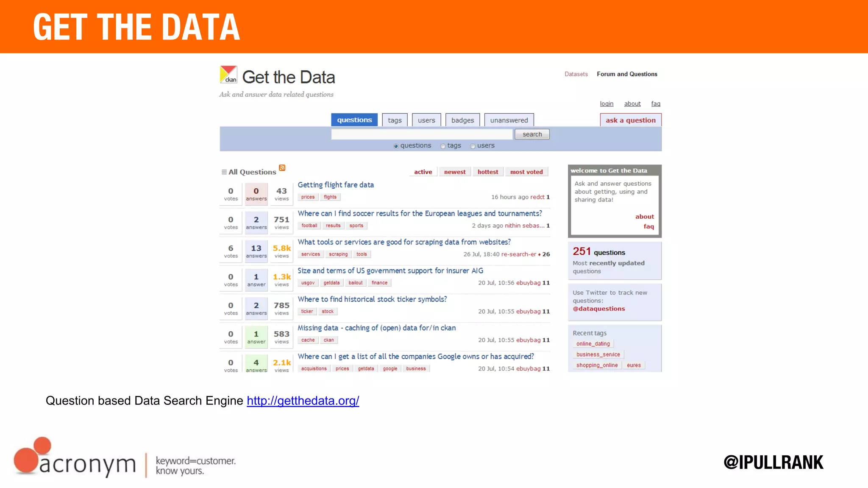Sort questions by most voted
Screen dimensions: 868x488
click(x=526, y=172)
